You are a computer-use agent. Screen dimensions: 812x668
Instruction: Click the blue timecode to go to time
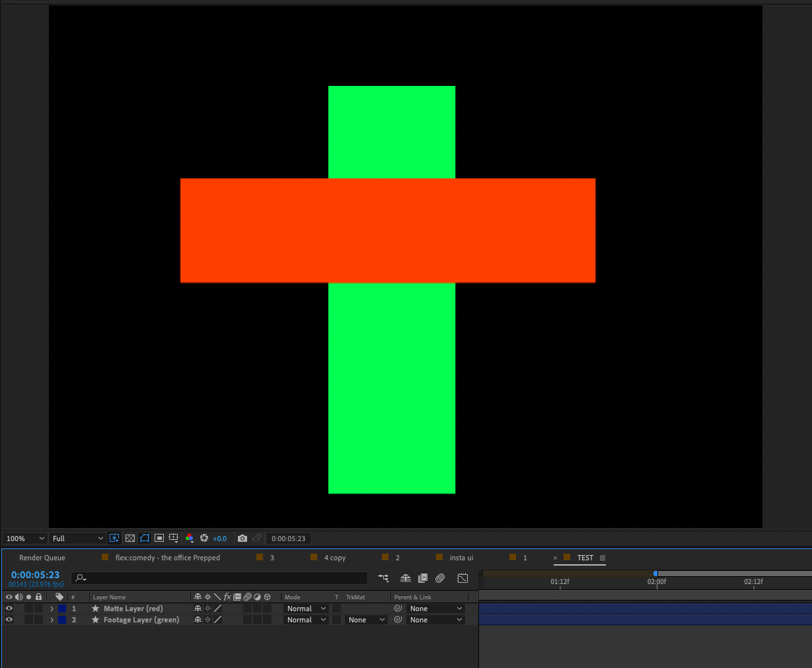pos(34,574)
